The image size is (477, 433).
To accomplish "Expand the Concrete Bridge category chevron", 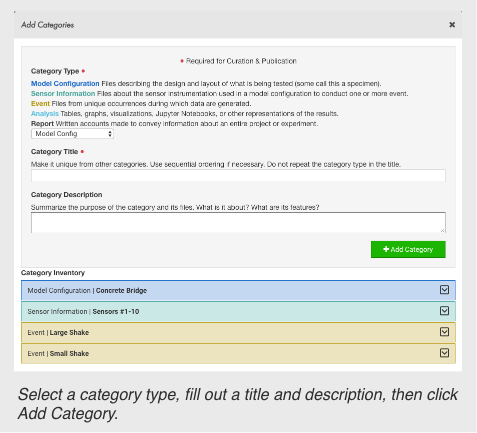I will (444, 290).
